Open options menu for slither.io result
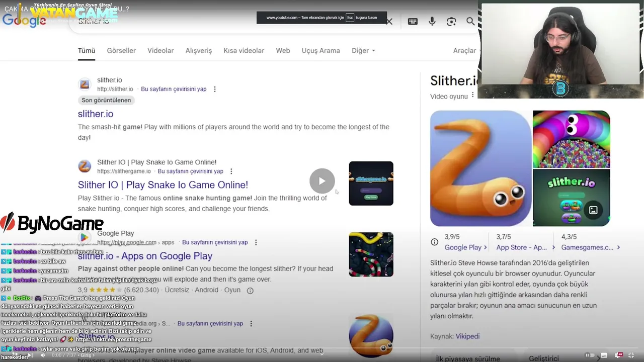 pos(215,89)
